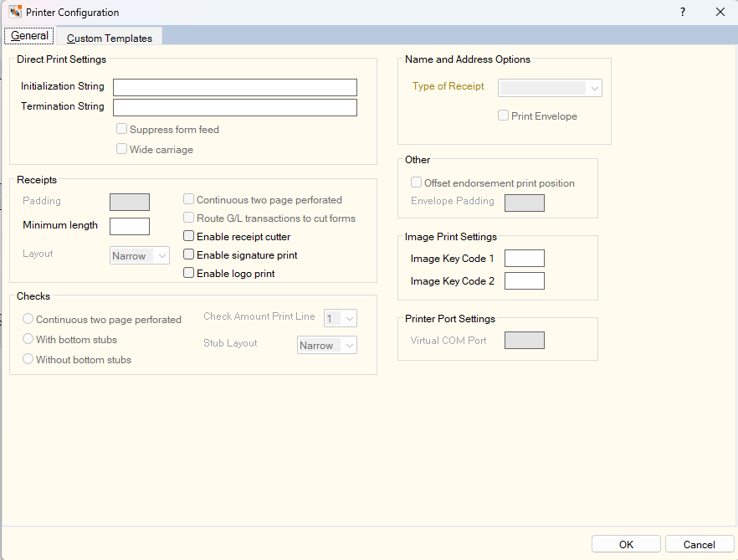Click the Direct Print Settings group label
The image size is (738, 560).
click(61, 59)
